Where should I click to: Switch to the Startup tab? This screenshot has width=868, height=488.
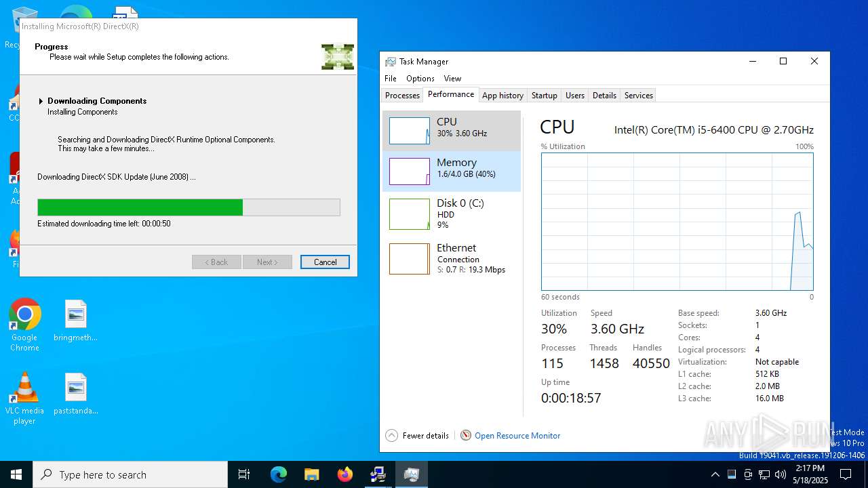pos(544,96)
